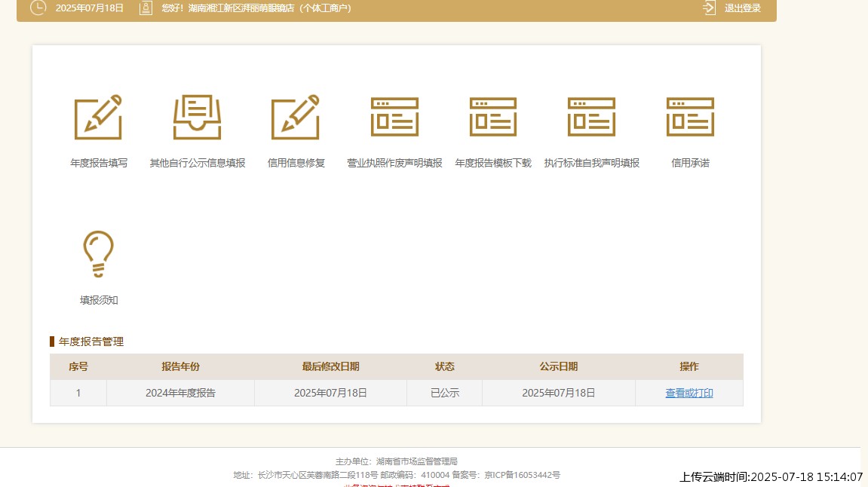The image size is (868, 487).
Task: Click the 序号 column header
Action: [x=78, y=367]
